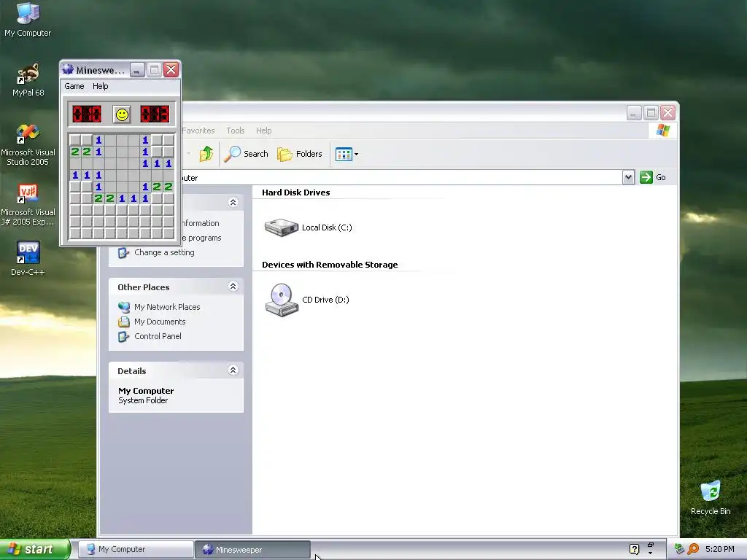Viewport: 747px width, 560px height.
Task: Select the Microsoft Visual Studio 2005 desktop icon
Action: (28, 145)
